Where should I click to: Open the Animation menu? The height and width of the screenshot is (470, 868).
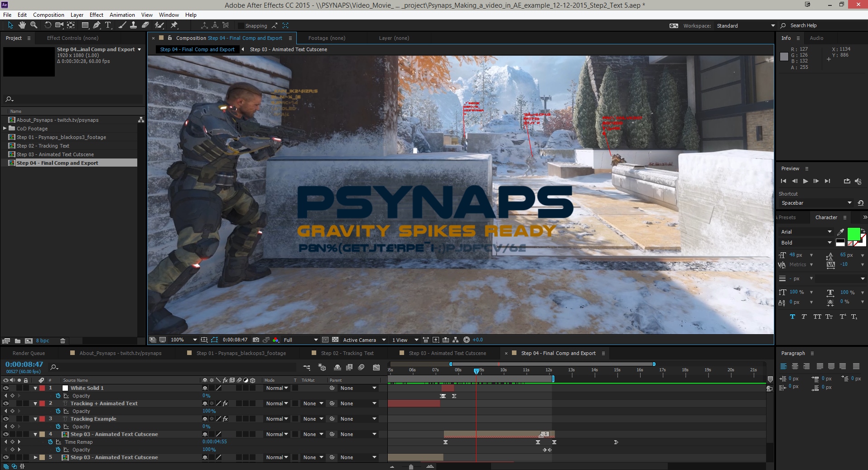(x=122, y=15)
